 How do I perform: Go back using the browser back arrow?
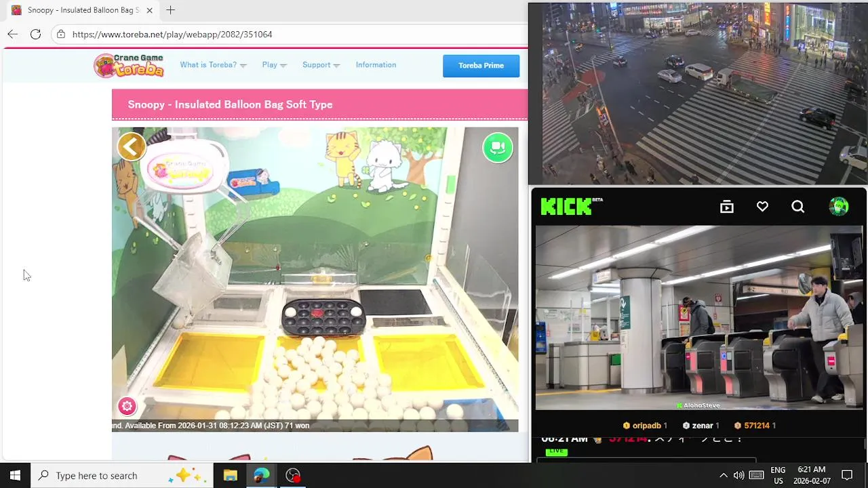pyautogui.click(x=13, y=34)
